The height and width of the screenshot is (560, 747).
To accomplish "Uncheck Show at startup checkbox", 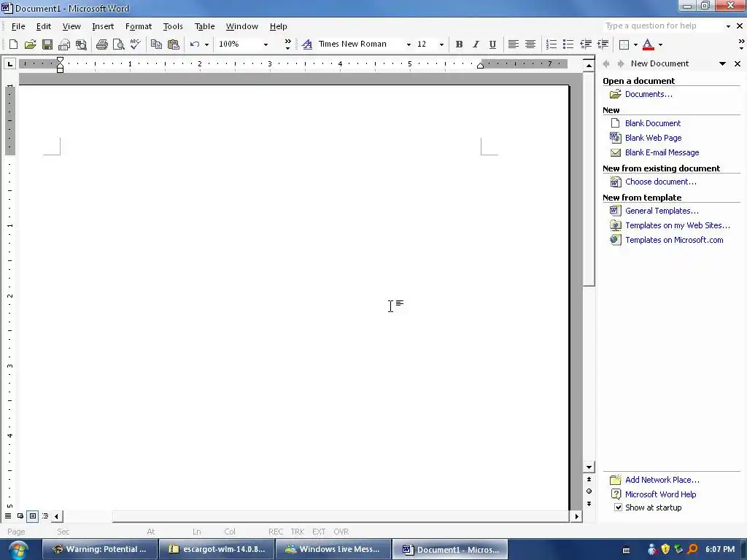I will click(x=618, y=507).
